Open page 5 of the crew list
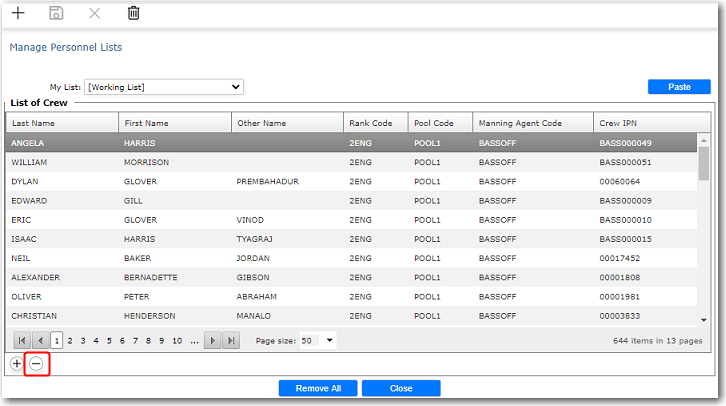726x406 pixels. 110,341
